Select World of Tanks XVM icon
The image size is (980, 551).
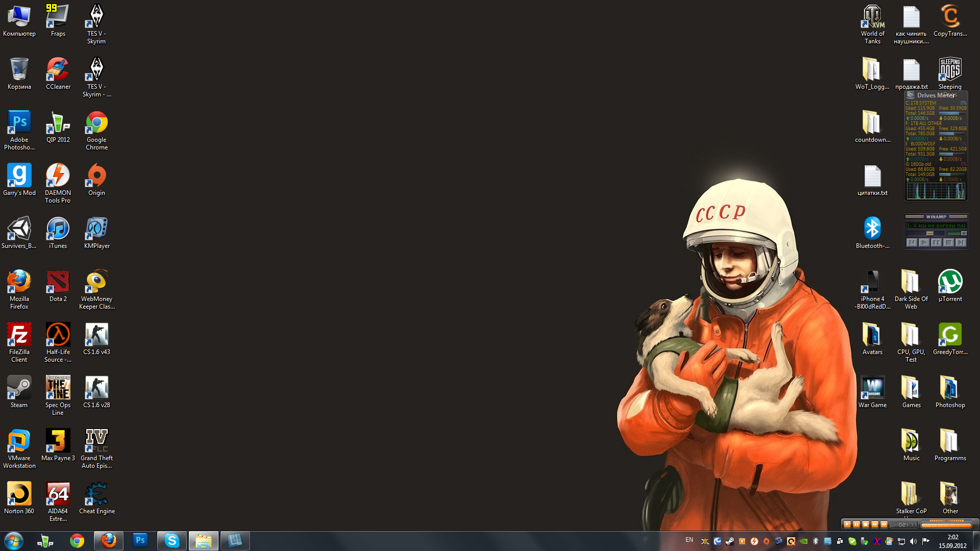point(872,24)
